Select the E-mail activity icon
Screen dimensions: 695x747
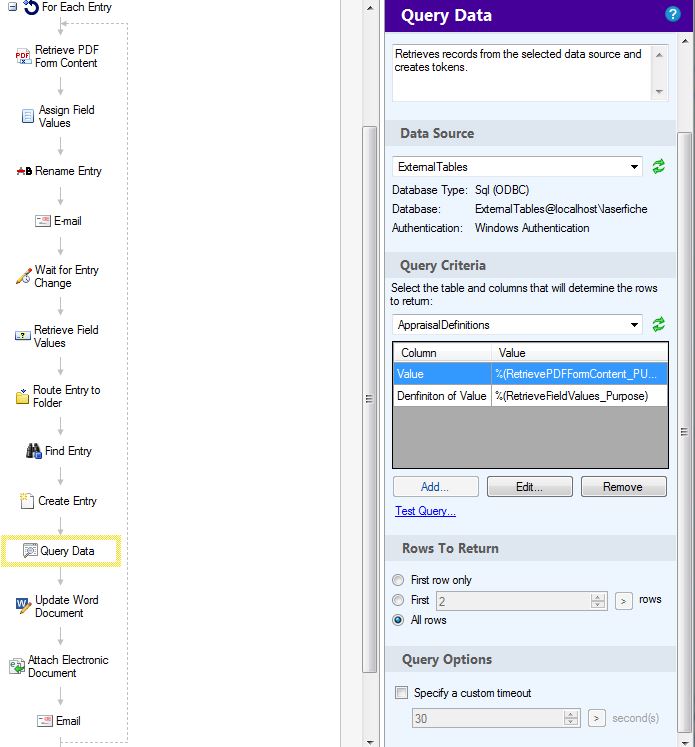pyautogui.click(x=43, y=221)
